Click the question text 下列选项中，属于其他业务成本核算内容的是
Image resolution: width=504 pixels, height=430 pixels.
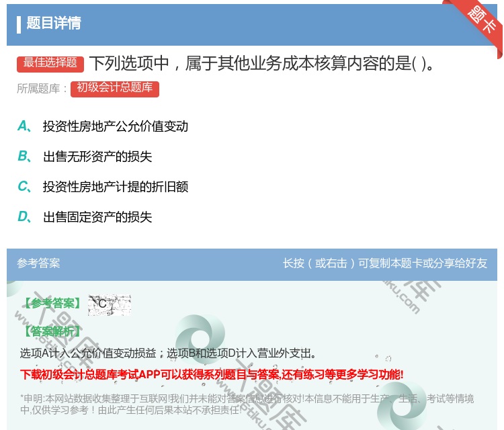pyautogui.click(x=261, y=63)
